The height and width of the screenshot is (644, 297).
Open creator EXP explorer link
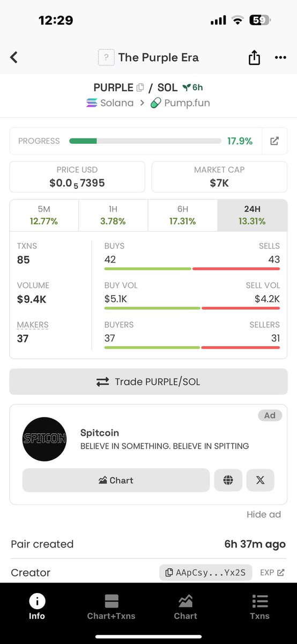tap(272, 573)
